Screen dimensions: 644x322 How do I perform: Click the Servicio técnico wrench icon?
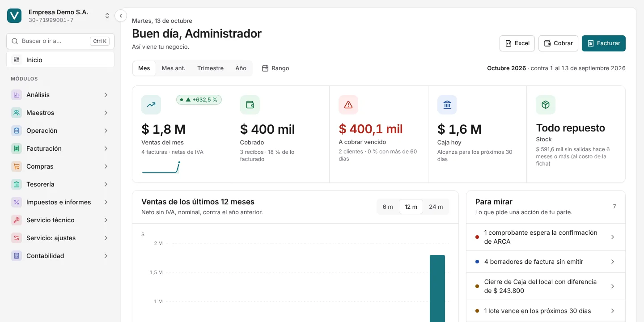17,220
